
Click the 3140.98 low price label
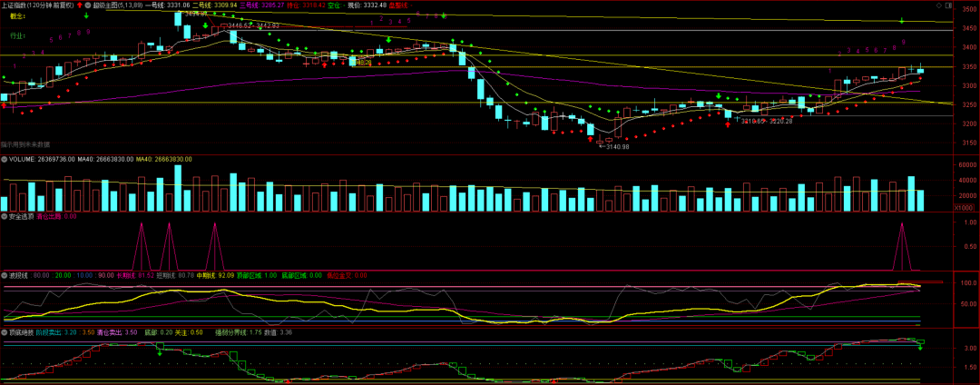coord(616,146)
